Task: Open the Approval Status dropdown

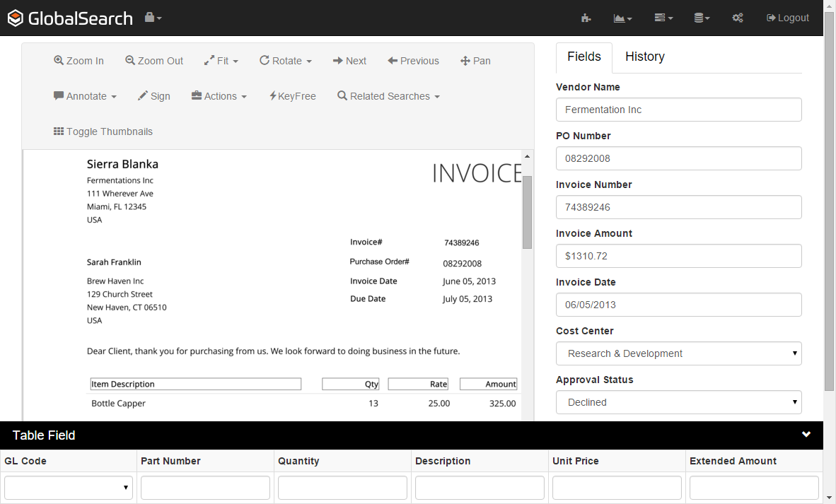Action: click(x=678, y=402)
